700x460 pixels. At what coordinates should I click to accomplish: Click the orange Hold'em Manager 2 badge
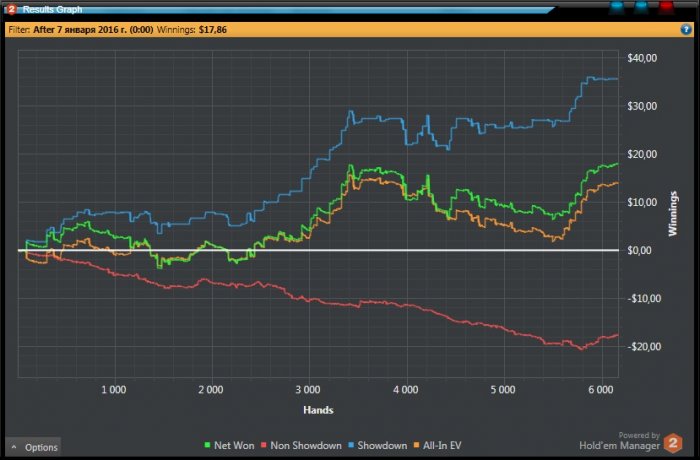coord(672,443)
